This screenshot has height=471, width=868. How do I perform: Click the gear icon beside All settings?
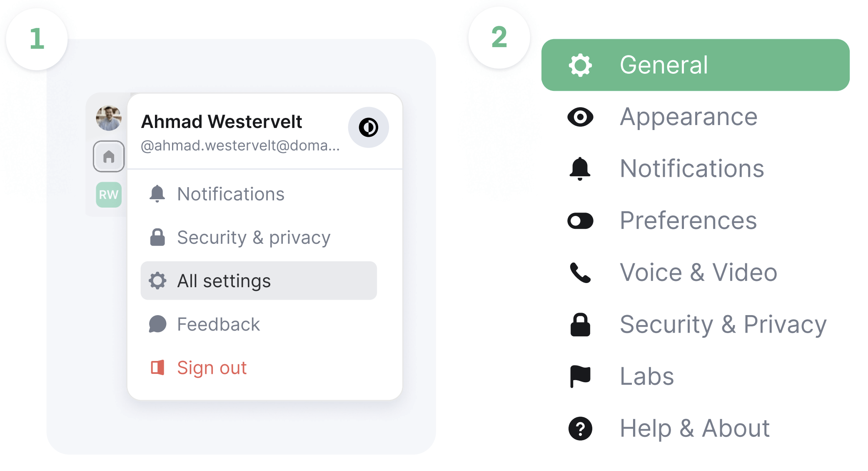coord(157,281)
